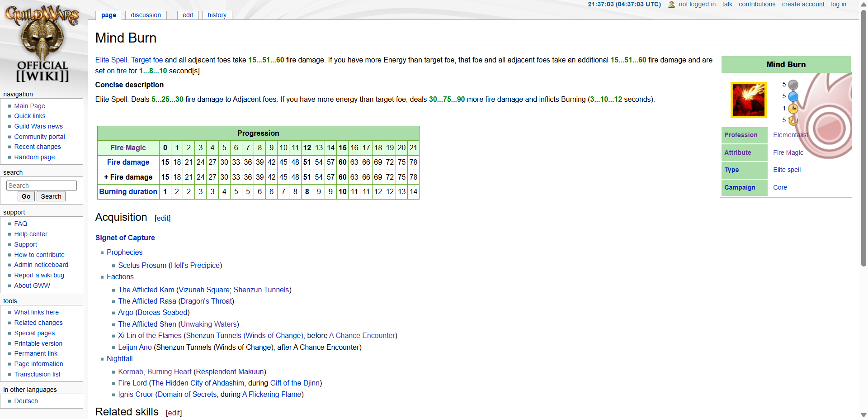Click Fire Magic header in Progression table
This screenshot has height=419, width=868.
128,148
